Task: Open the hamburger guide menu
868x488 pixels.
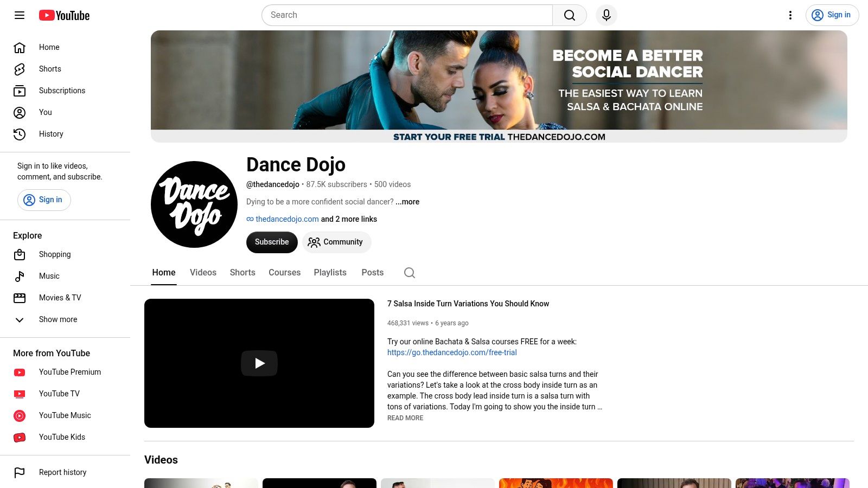Action: (x=20, y=15)
